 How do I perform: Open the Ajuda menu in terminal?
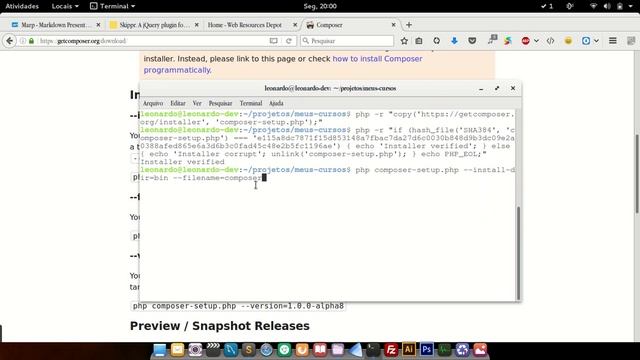276,103
